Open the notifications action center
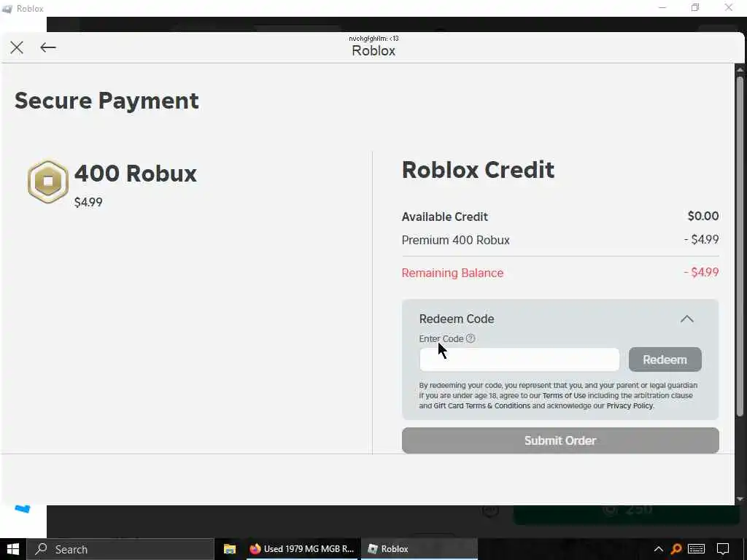The width and height of the screenshot is (747, 560). tap(723, 549)
